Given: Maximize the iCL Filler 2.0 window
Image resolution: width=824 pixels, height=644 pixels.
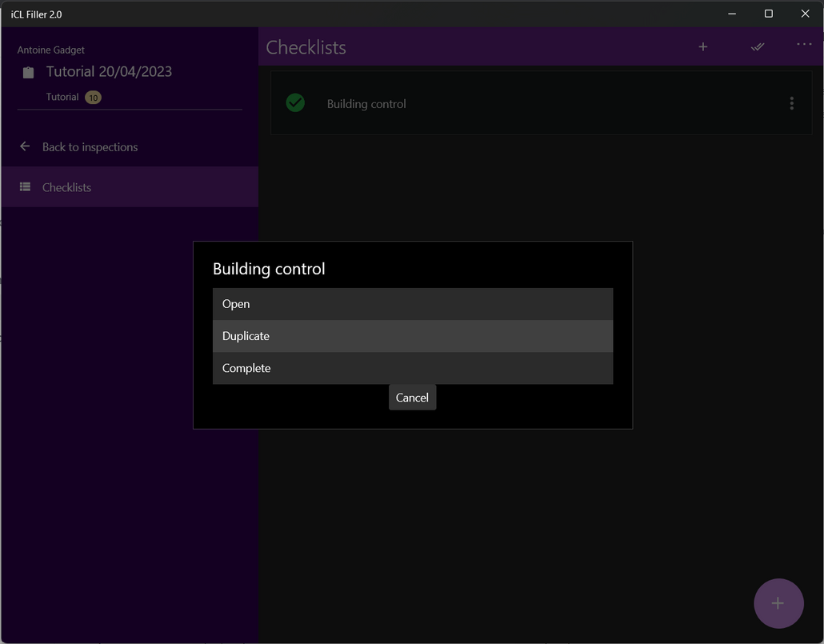Looking at the screenshot, I should click(x=768, y=14).
